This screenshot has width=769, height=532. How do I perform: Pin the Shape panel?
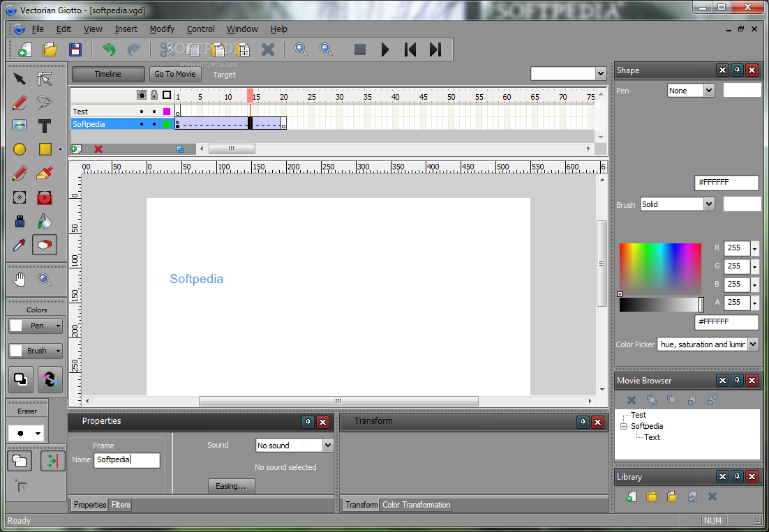[x=737, y=70]
